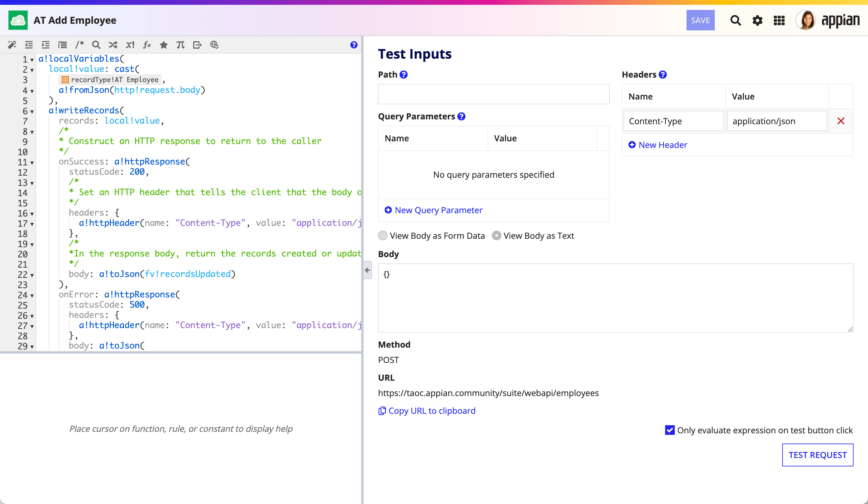Click the x! rule input icon
This screenshot has width=868, height=504.
(x=130, y=45)
